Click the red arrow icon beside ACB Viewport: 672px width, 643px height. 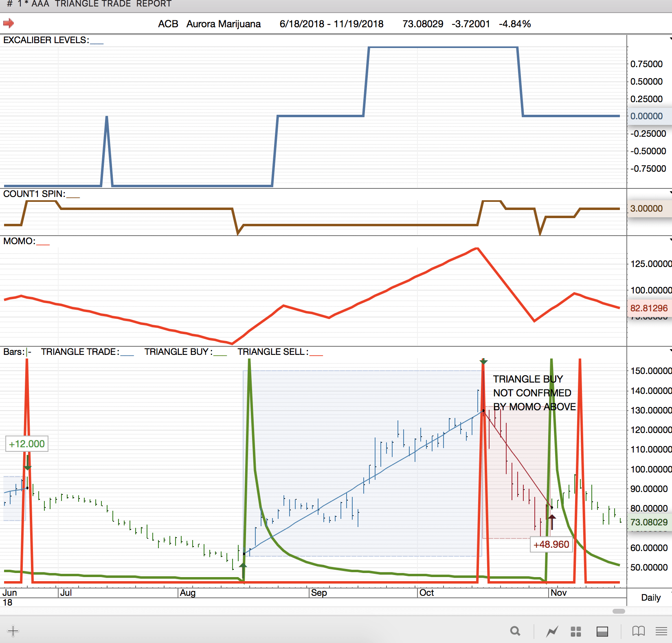[x=9, y=23]
